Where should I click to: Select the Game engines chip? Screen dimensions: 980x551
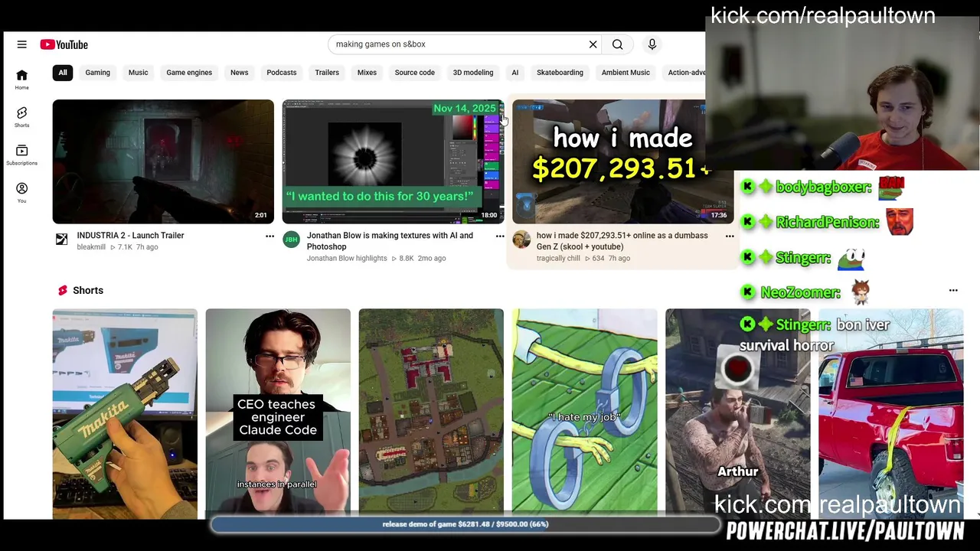pos(189,73)
